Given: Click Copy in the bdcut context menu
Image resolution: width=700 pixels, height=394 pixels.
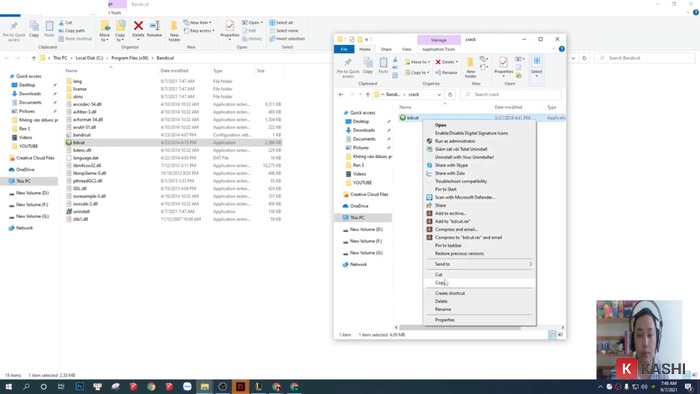Looking at the screenshot, I should (440, 282).
